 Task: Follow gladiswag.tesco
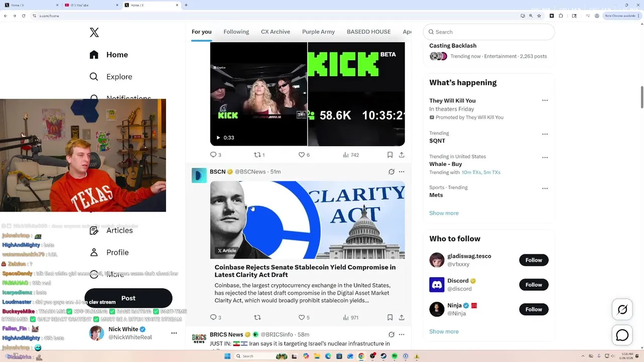pyautogui.click(x=534, y=260)
